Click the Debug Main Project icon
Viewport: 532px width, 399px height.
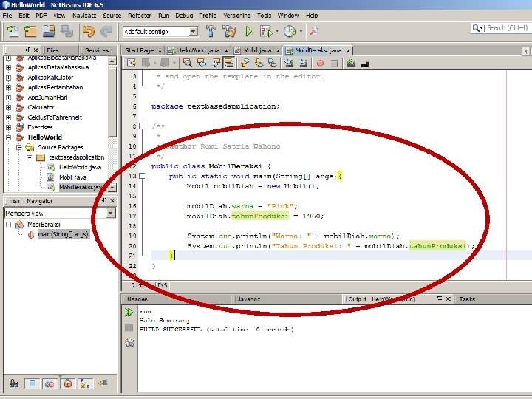(266, 31)
